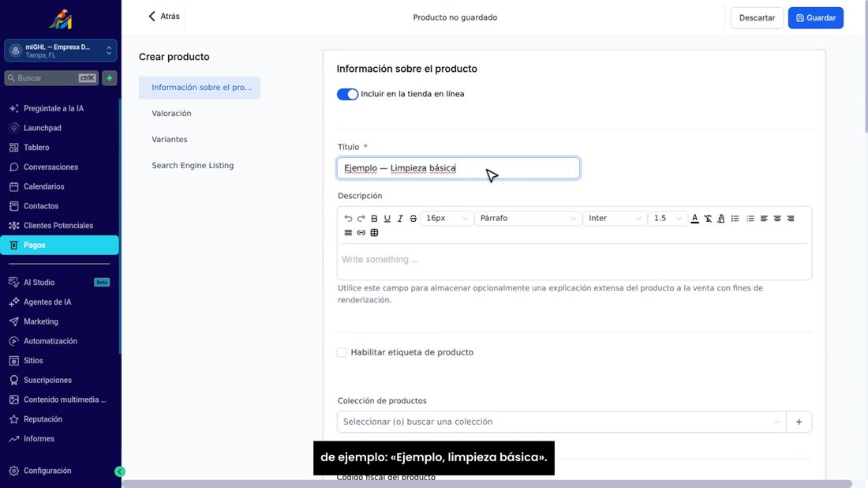
Task: Open Clientes Potenciales in sidebar
Action: pyautogui.click(x=59, y=226)
